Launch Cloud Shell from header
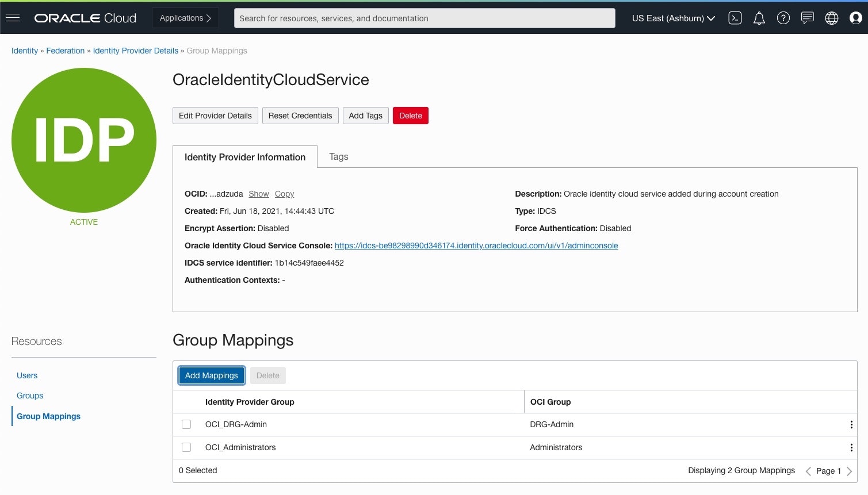The height and width of the screenshot is (495, 868). 735,18
